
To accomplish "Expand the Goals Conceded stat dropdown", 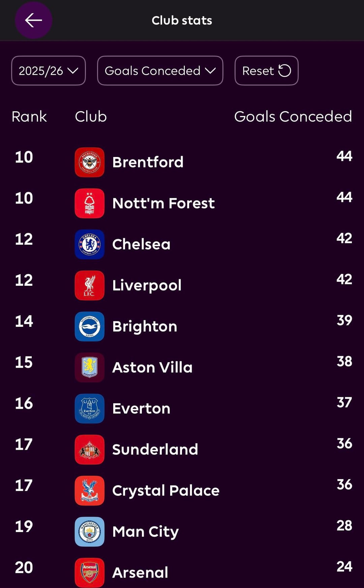I will [160, 71].
